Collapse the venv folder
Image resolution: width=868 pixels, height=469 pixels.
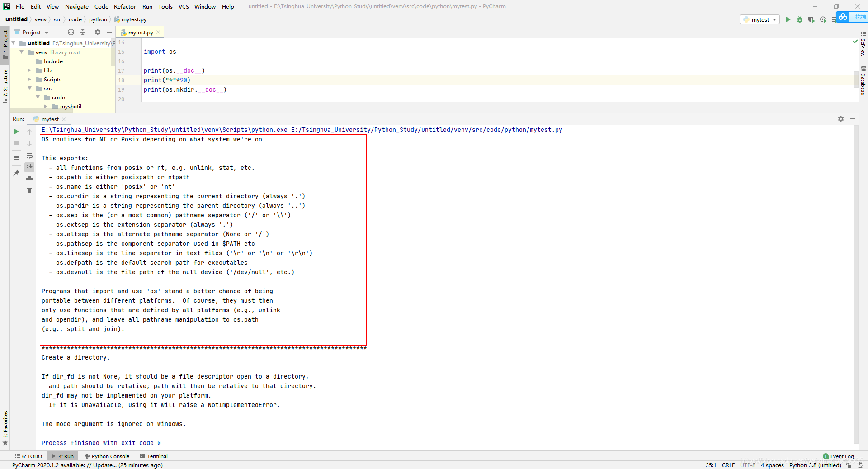pos(21,52)
